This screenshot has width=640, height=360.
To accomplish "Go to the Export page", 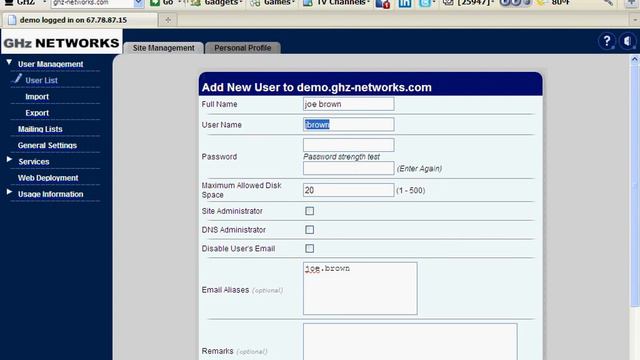I will pyautogui.click(x=37, y=113).
